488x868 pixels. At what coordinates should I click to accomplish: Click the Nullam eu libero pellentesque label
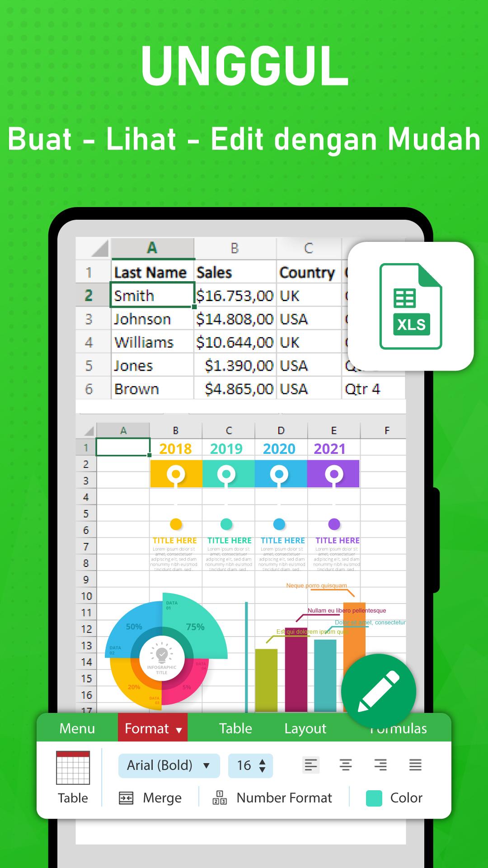click(x=347, y=610)
